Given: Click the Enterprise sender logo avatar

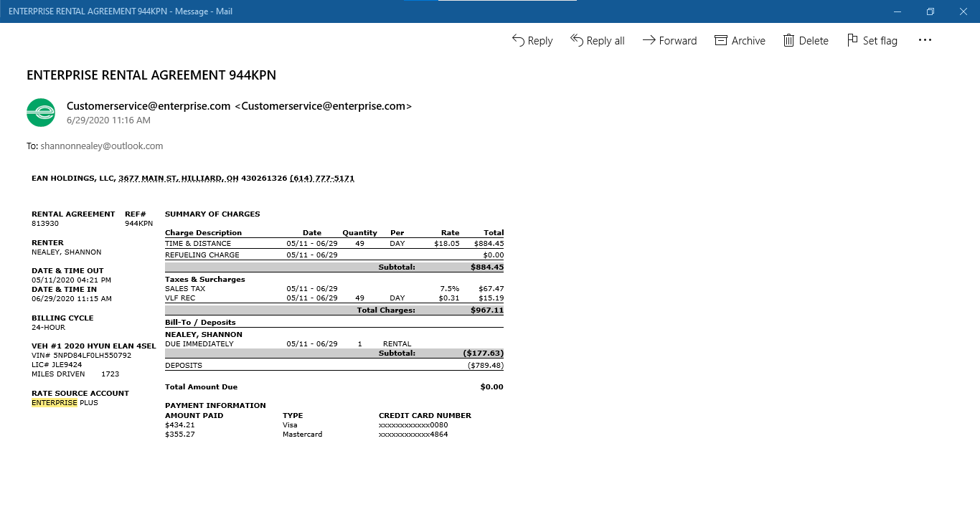Looking at the screenshot, I should 41,113.
